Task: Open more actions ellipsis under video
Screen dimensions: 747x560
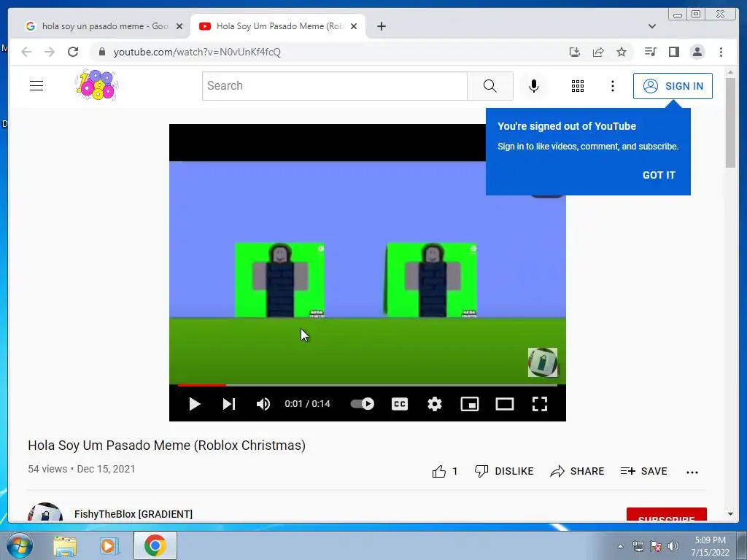Action: [x=692, y=472]
